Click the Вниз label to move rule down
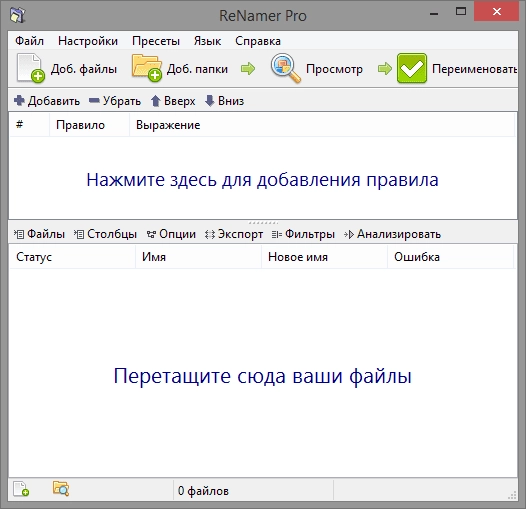Image resolution: width=526 pixels, height=509 pixels. (231, 101)
